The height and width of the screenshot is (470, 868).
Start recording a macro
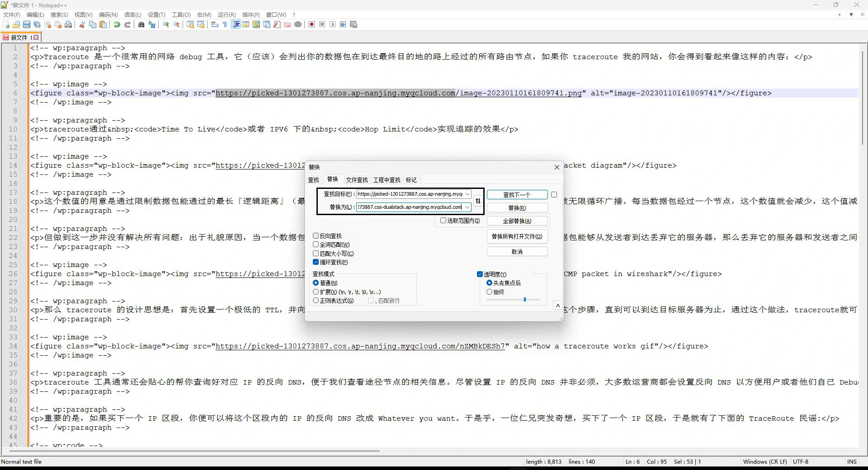(x=311, y=25)
